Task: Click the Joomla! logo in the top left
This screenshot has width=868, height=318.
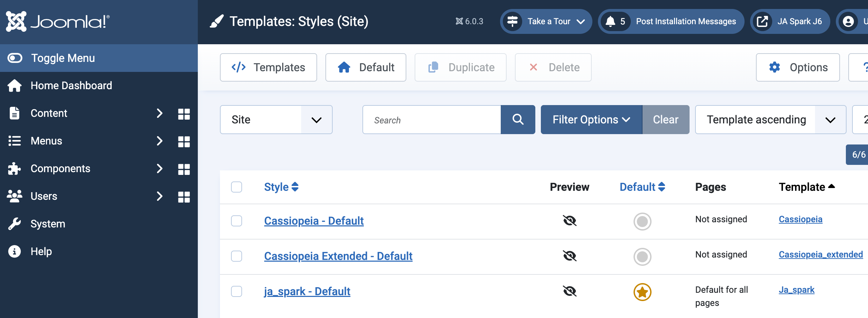Action: pos(56,21)
